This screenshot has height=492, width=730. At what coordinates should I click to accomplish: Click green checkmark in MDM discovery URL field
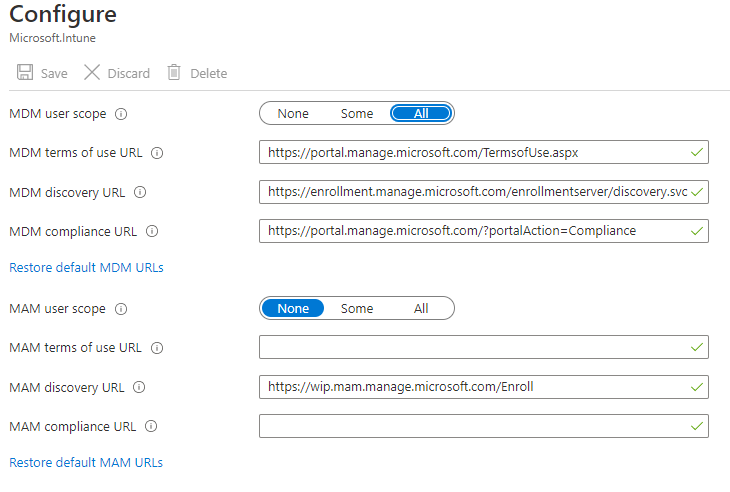(697, 192)
